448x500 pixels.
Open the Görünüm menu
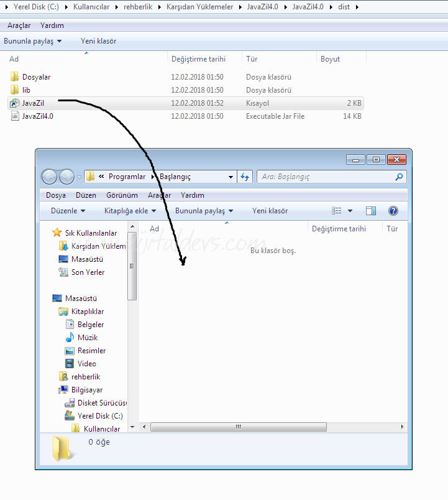tap(122, 195)
